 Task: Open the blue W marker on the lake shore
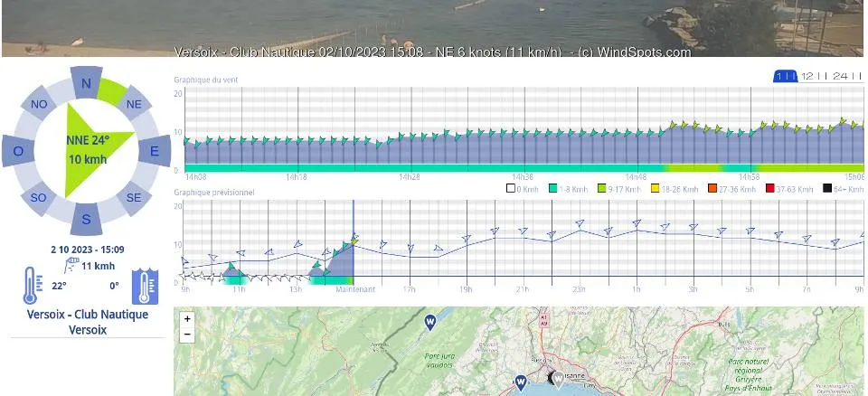(520, 382)
